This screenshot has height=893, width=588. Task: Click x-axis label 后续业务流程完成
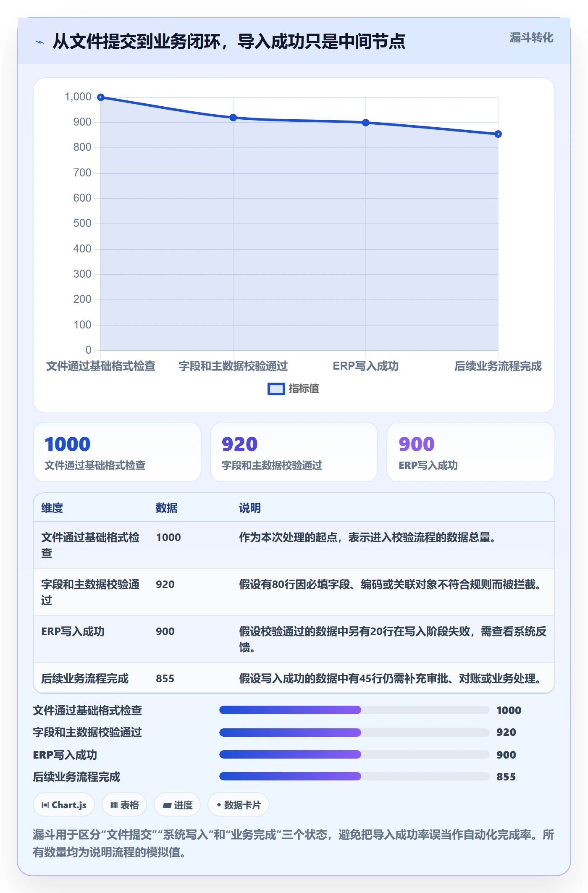(x=498, y=366)
